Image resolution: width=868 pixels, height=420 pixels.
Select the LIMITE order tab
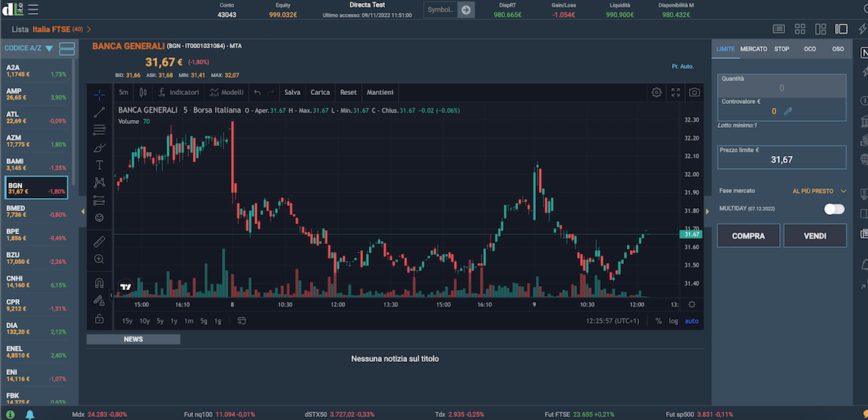[x=725, y=49]
